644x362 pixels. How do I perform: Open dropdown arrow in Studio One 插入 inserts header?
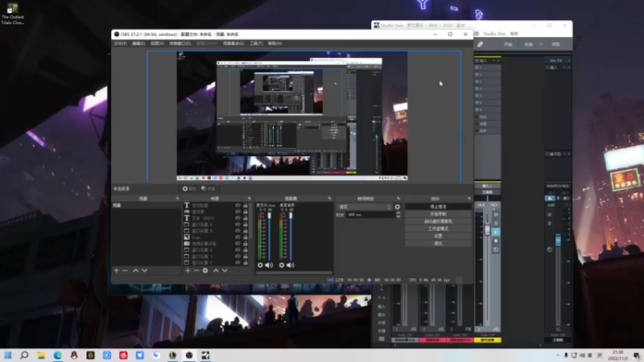[x=493, y=61]
